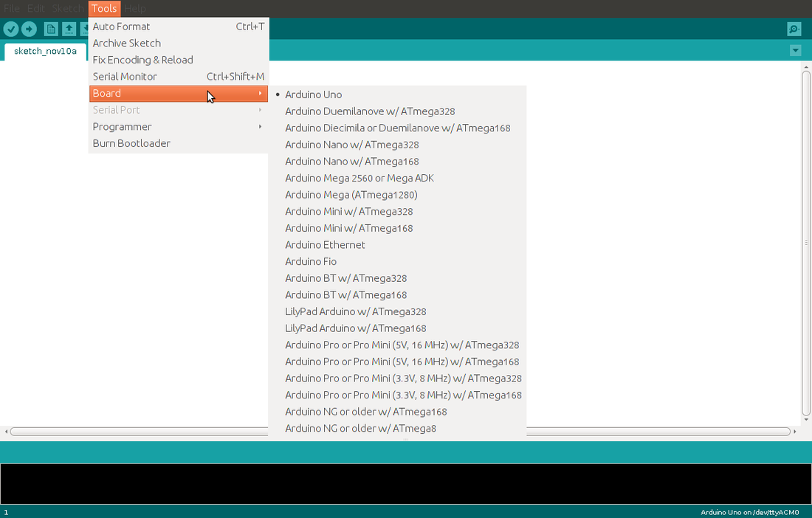Close the Tools menu via its title

point(104,8)
